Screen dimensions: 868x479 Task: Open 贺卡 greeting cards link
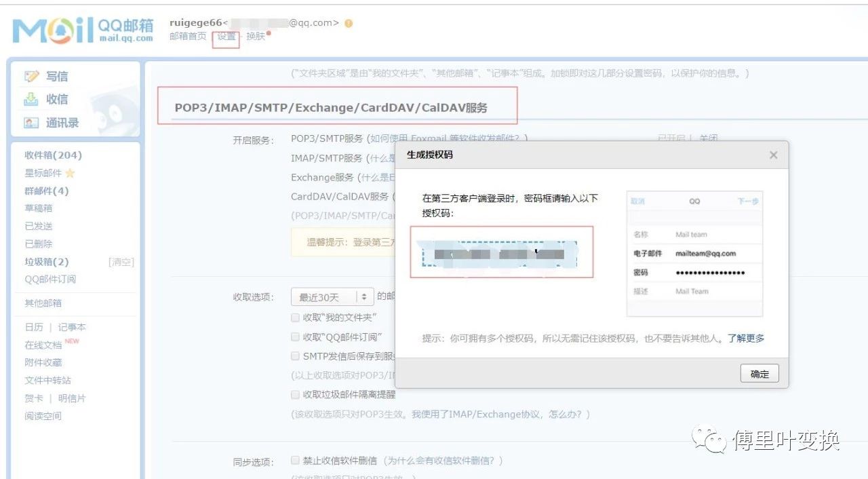click(x=34, y=398)
